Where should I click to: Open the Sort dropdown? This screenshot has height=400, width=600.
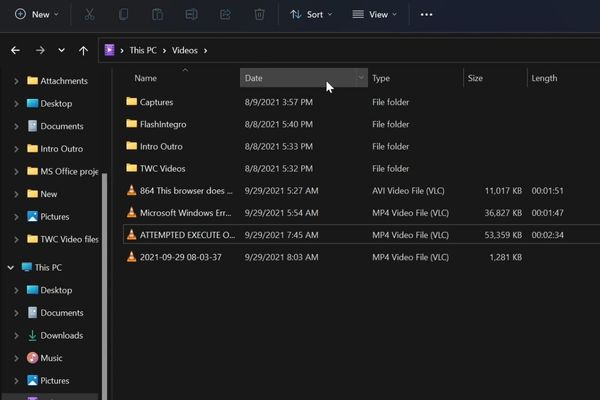coord(311,15)
